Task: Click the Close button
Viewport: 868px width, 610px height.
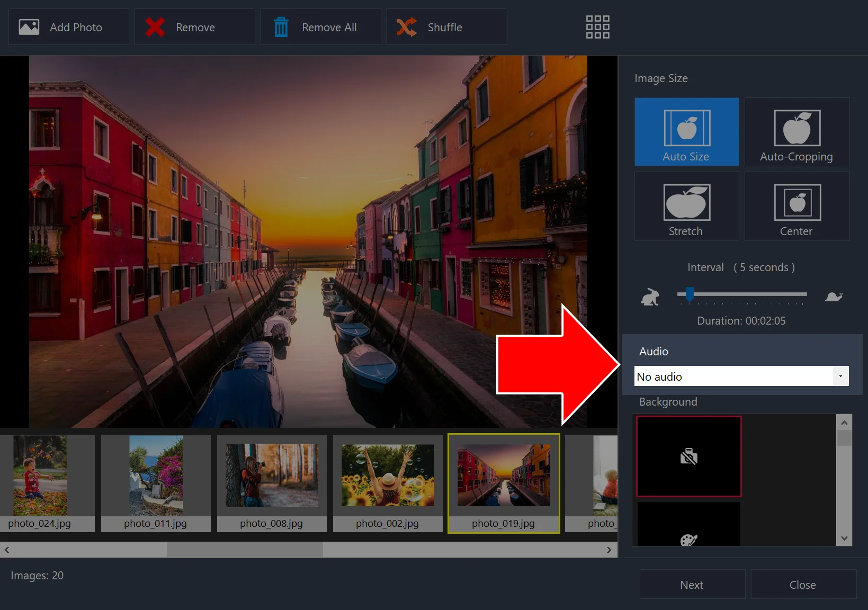Action: click(x=803, y=585)
